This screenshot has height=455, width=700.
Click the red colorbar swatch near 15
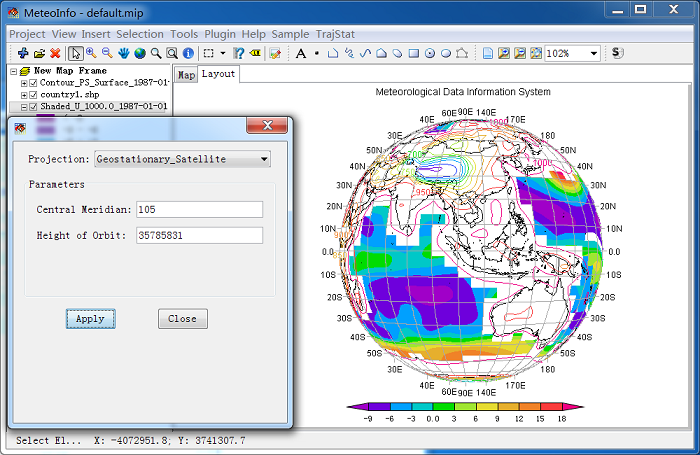[x=551, y=406]
